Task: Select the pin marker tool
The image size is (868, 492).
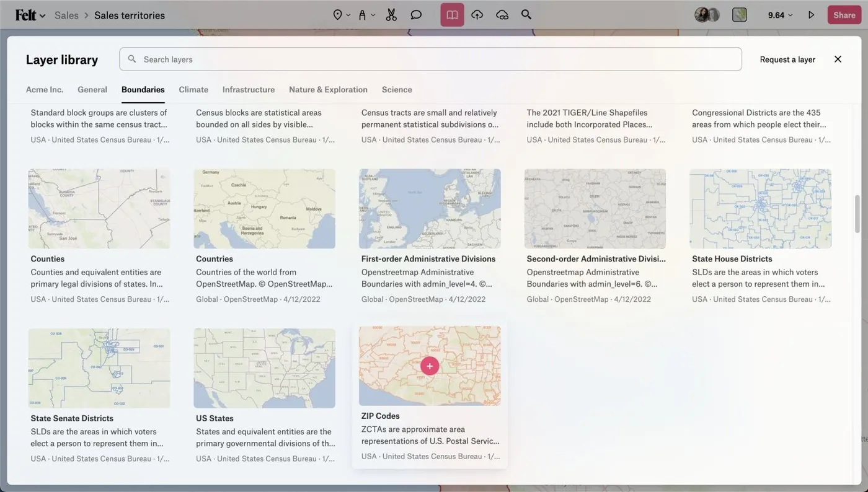Action: pyautogui.click(x=337, y=15)
